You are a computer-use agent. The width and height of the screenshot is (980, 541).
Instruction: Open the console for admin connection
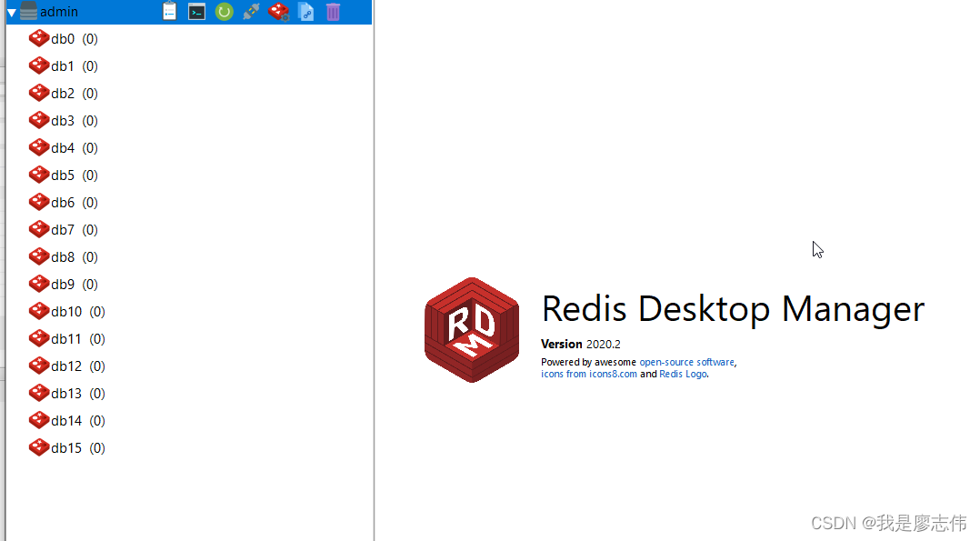pos(197,11)
